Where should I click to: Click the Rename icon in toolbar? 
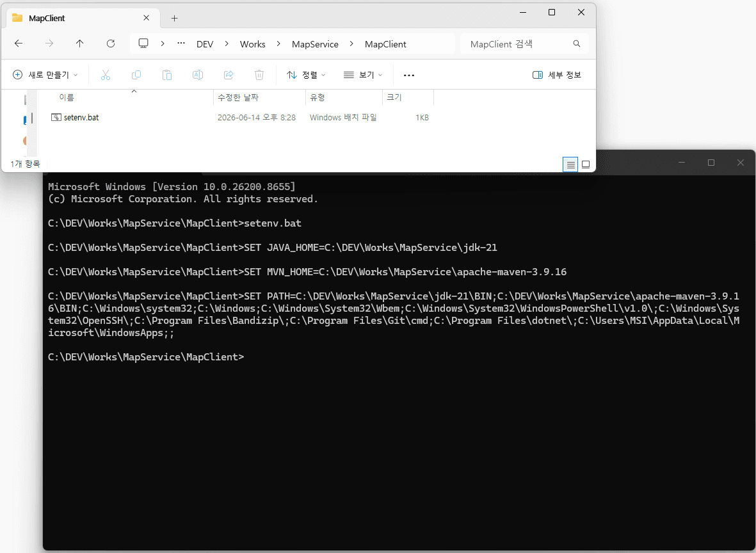(198, 75)
